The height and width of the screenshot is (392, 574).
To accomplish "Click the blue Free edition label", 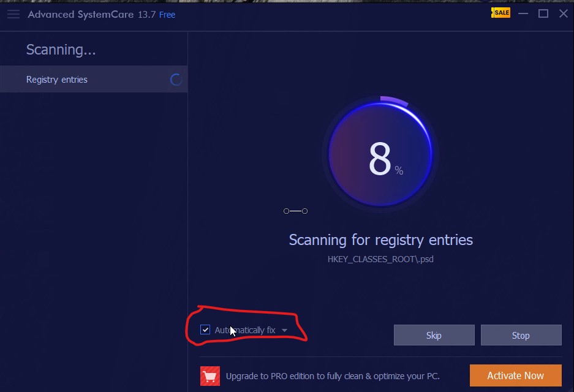I will (x=167, y=15).
